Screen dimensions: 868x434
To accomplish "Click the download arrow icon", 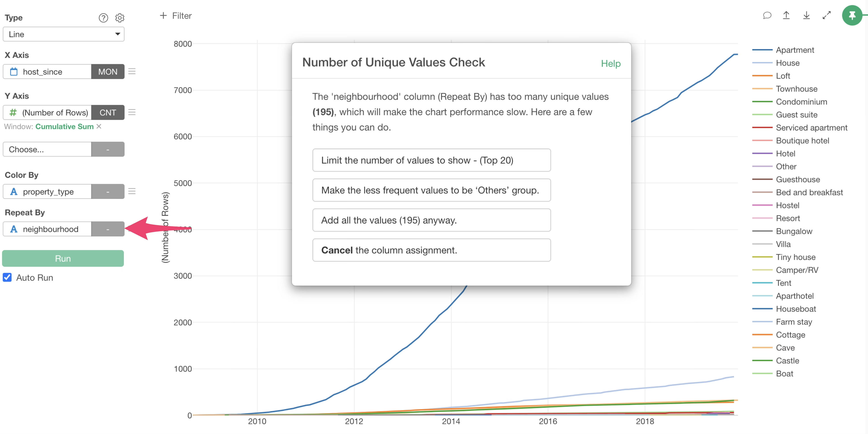I will [x=806, y=16].
